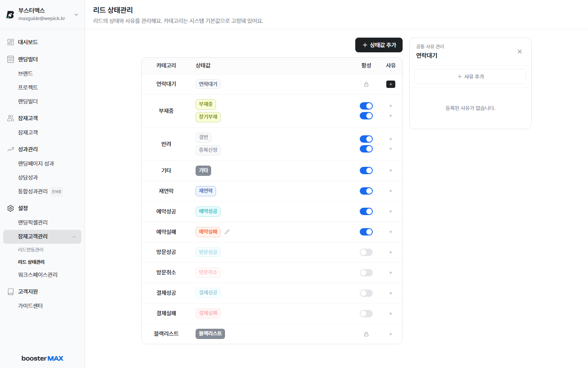Click the pencil edit icon beside 예약실패

point(227,232)
